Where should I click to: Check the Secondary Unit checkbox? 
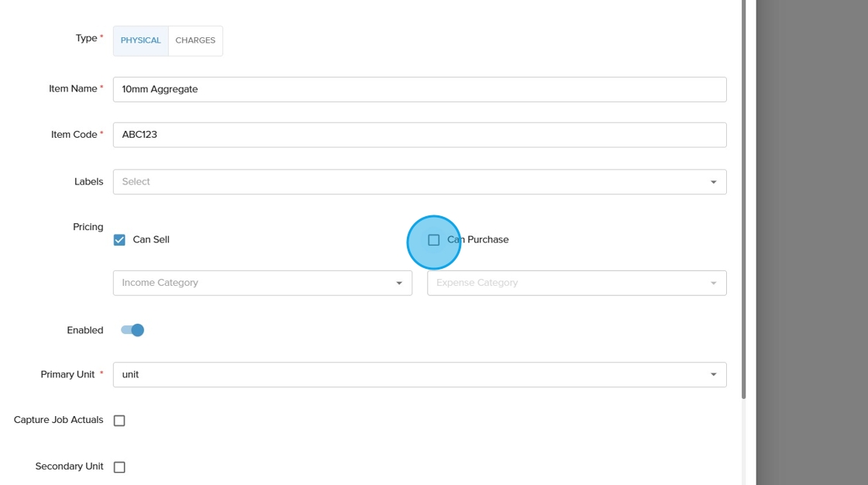tap(119, 467)
